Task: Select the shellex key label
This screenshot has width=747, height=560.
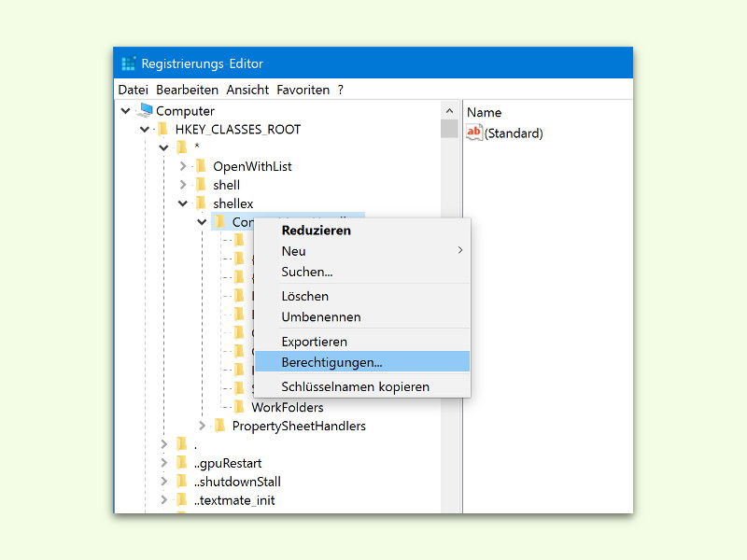Action: coord(233,203)
